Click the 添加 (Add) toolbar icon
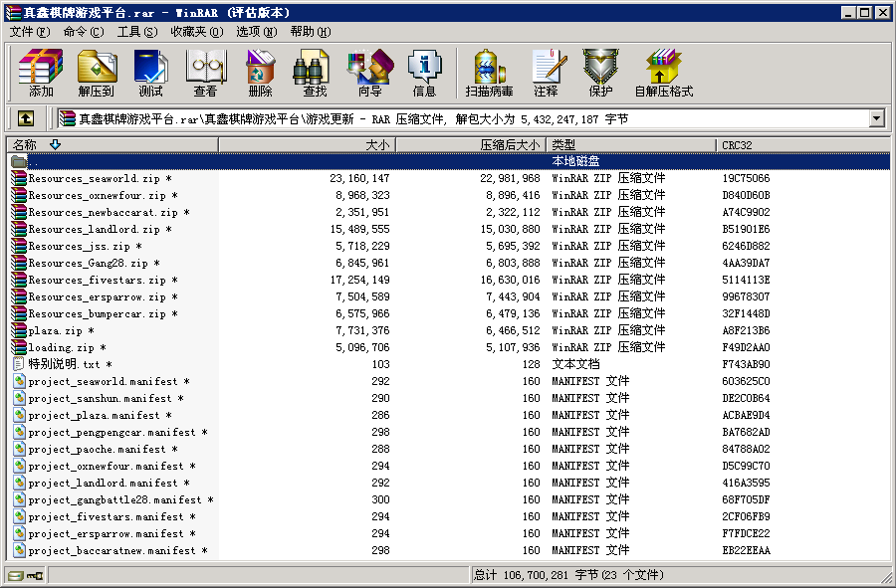The image size is (896, 588). pyautogui.click(x=41, y=73)
